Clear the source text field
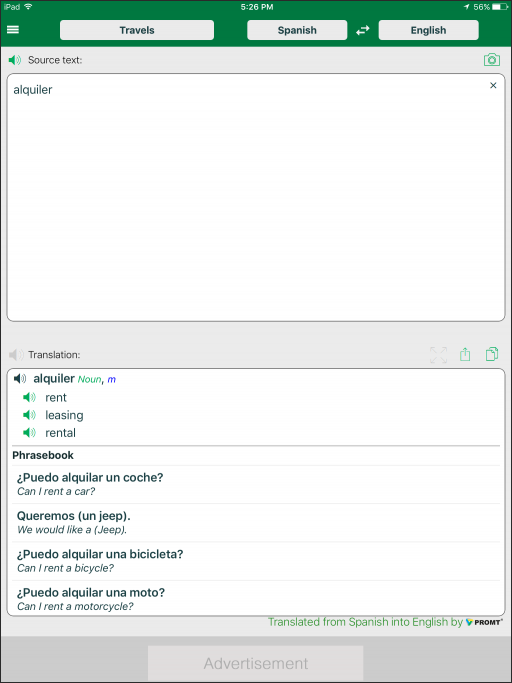Viewport: 512px width, 683px height. pyautogui.click(x=493, y=85)
